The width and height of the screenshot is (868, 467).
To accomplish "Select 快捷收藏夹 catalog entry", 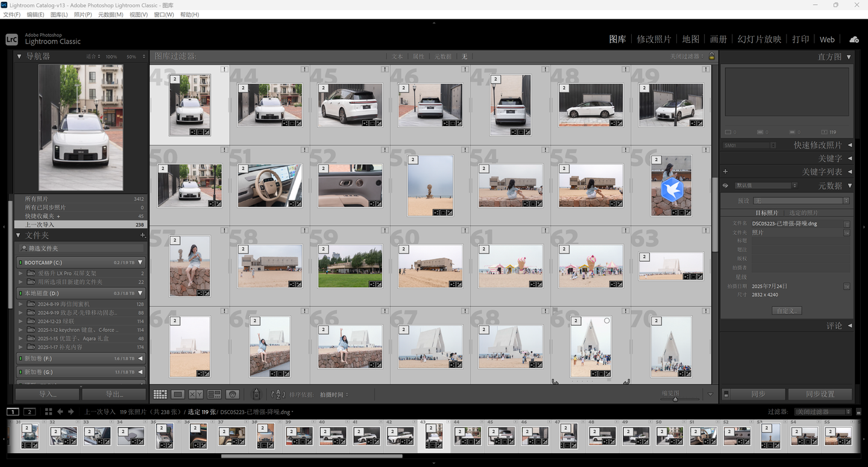I will pyautogui.click(x=80, y=216).
